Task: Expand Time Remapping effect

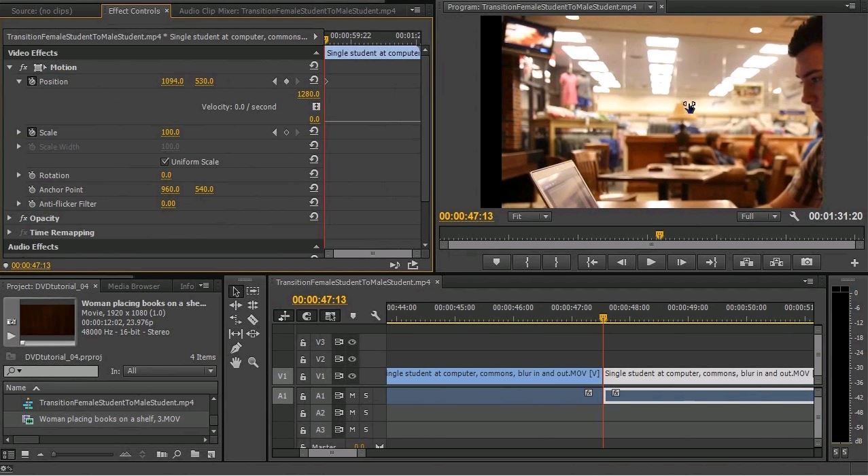Action: click(10, 232)
